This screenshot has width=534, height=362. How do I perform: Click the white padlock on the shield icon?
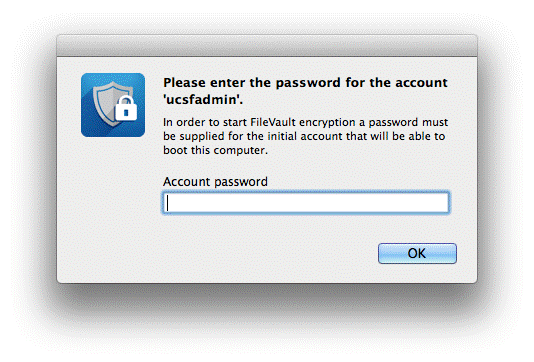pyautogui.click(x=126, y=108)
